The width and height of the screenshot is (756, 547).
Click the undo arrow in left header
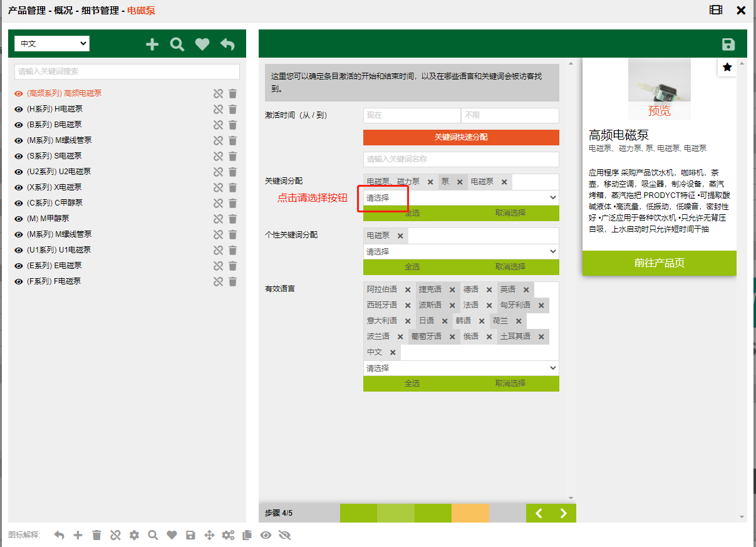click(x=227, y=44)
